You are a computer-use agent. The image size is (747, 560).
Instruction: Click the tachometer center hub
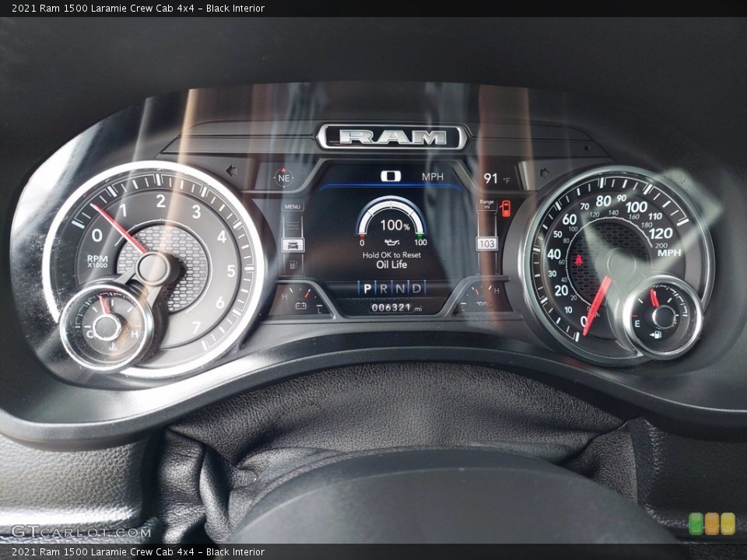click(x=153, y=270)
